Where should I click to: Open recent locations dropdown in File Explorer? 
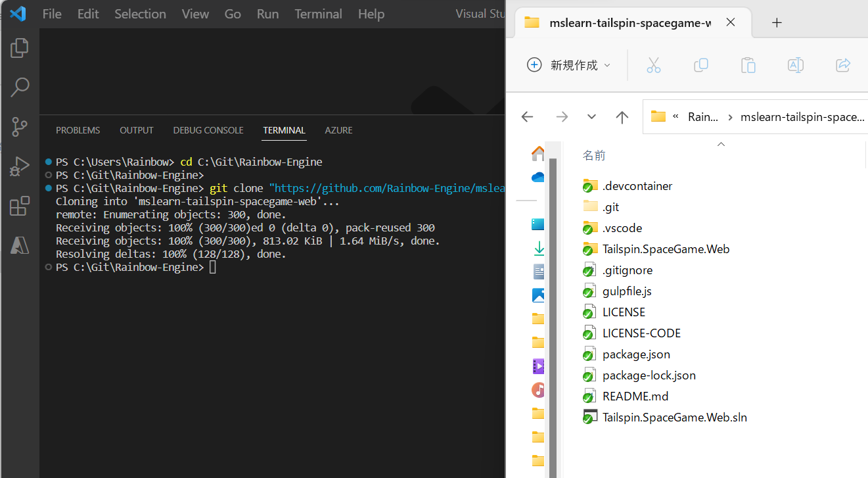(591, 116)
